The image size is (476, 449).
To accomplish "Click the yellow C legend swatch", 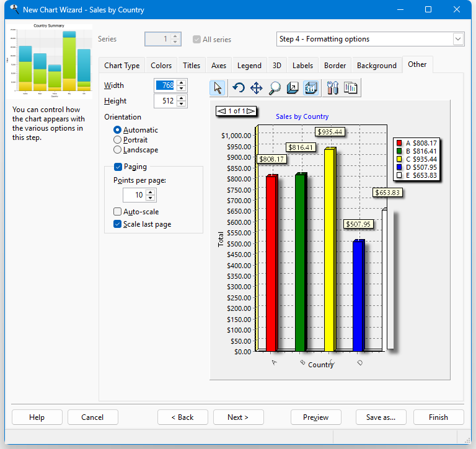I will point(400,159).
